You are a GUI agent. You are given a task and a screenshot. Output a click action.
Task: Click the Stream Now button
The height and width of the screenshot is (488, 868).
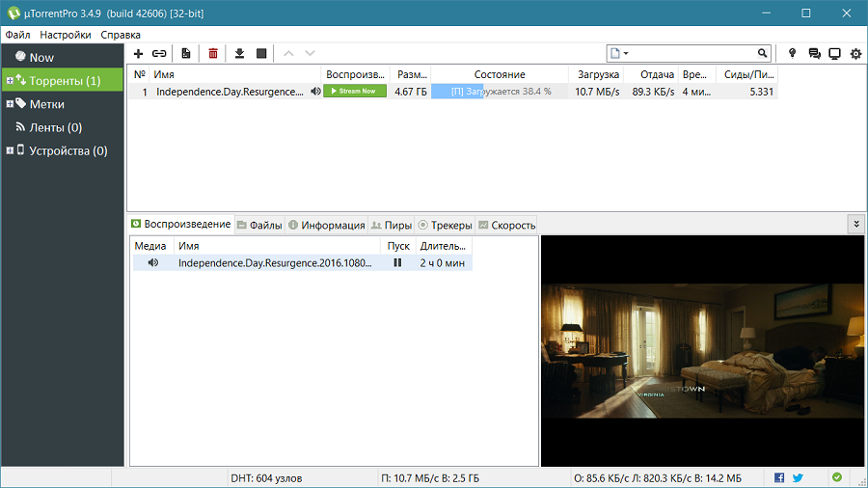355,92
